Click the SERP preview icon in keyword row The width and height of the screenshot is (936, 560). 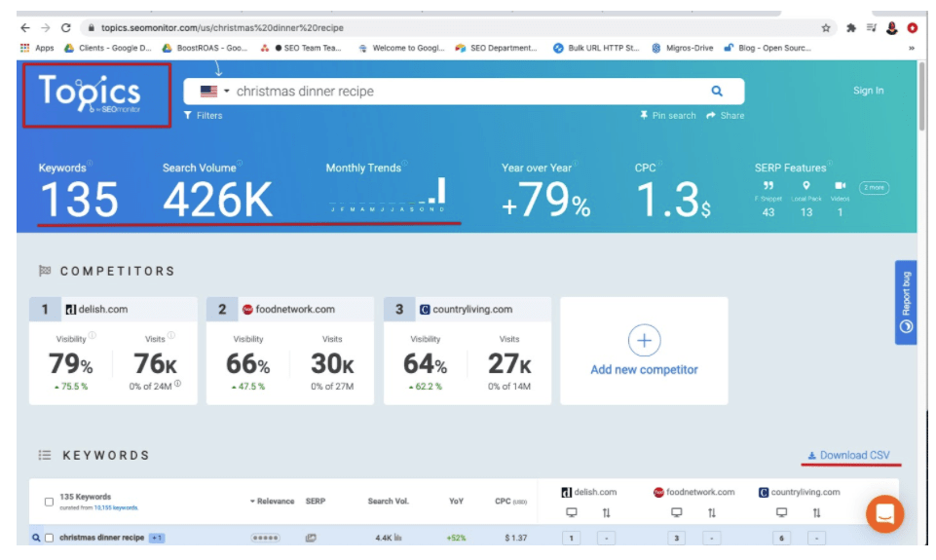(311, 538)
